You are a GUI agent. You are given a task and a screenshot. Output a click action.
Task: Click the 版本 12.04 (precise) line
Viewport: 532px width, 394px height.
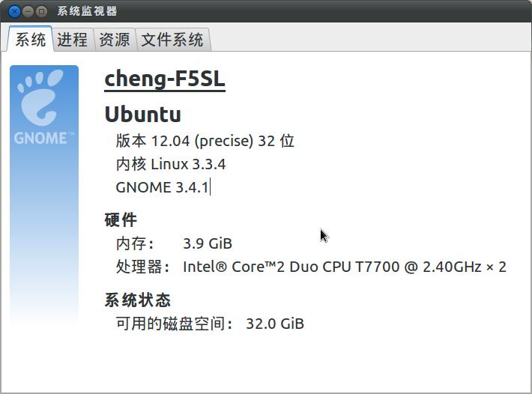coord(205,141)
